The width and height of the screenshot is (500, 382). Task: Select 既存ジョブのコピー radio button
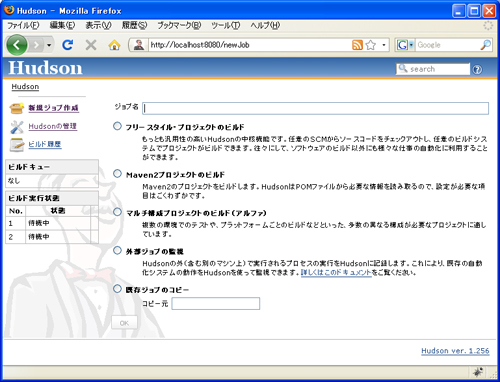tap(117, 288)
